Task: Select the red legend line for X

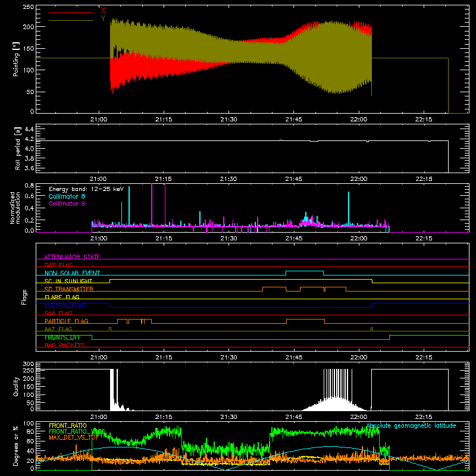Action: 71,12
